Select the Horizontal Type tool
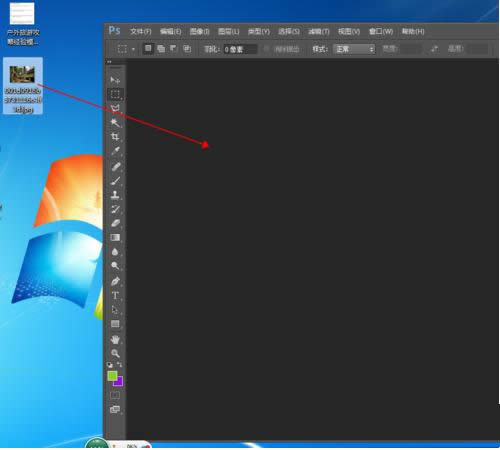This screenshot has width=500, height=450. coord(115,295)
